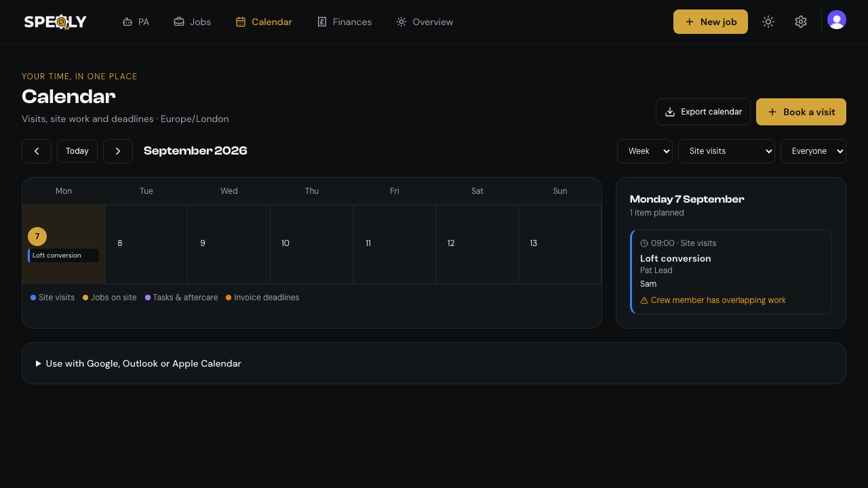Screen dimensions: 868x488
Task: Click Export calendar button
Action: click(703, 112)
